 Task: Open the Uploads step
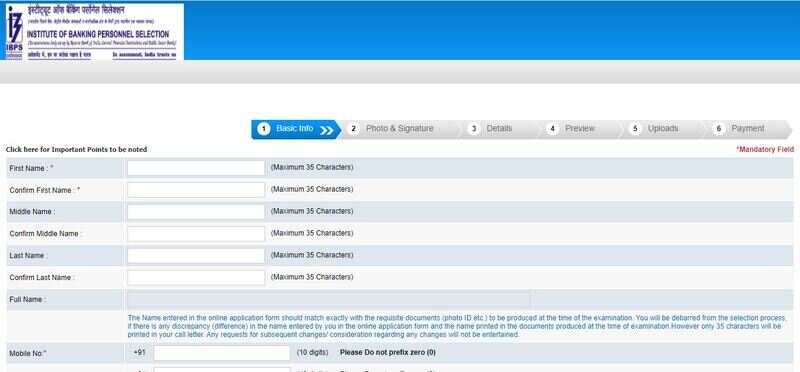tap(663, 129)
